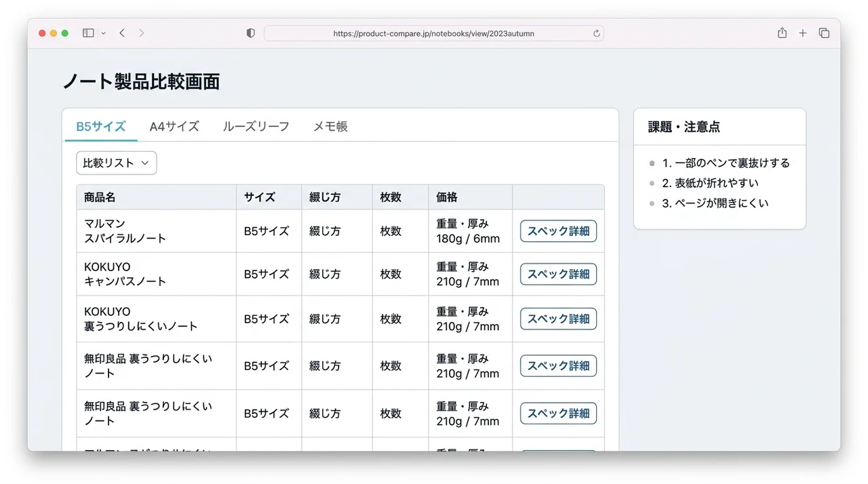Go forward with the forward arrow
Image resolution: width=868 pixels, height=484 pixels.
click(x=141, y=33)
